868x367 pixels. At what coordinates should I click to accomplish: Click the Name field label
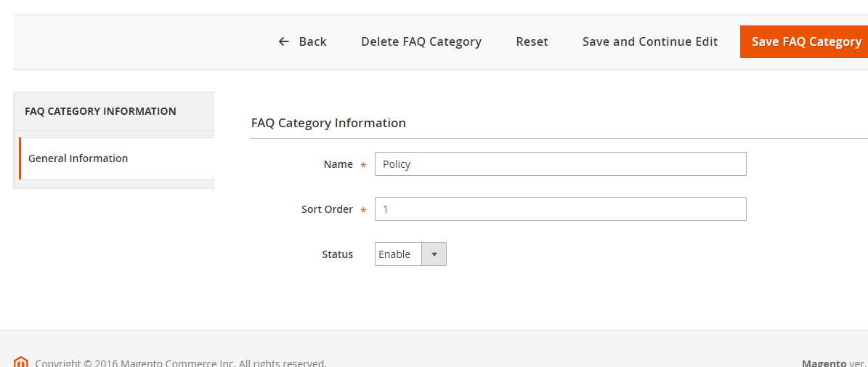pos(338,164)
